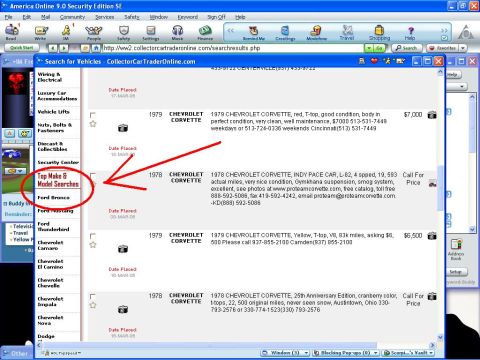Check the box for yellow 1979 Corvette listing

coord(93,236)
